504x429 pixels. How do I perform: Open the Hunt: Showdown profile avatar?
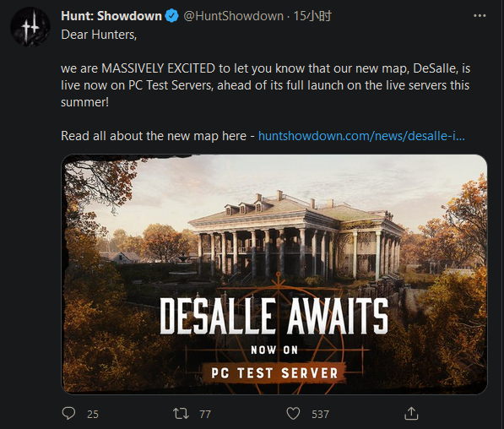30,27
